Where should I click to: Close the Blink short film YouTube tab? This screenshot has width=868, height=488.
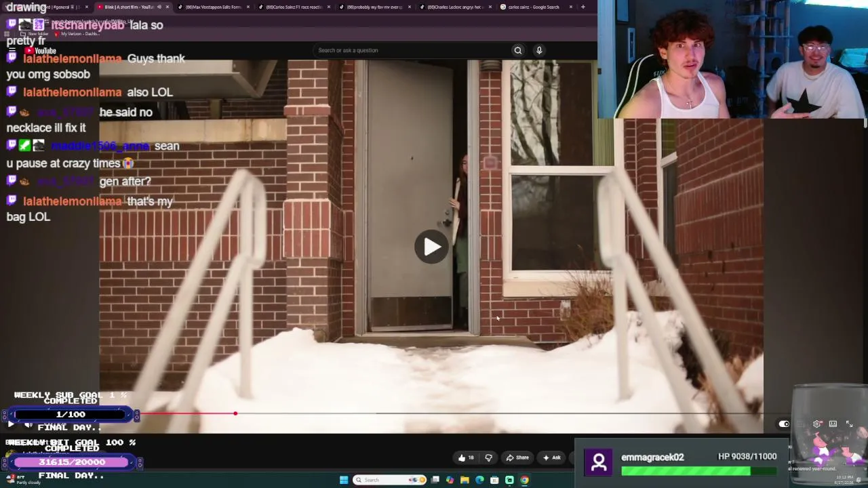point(167,7)
